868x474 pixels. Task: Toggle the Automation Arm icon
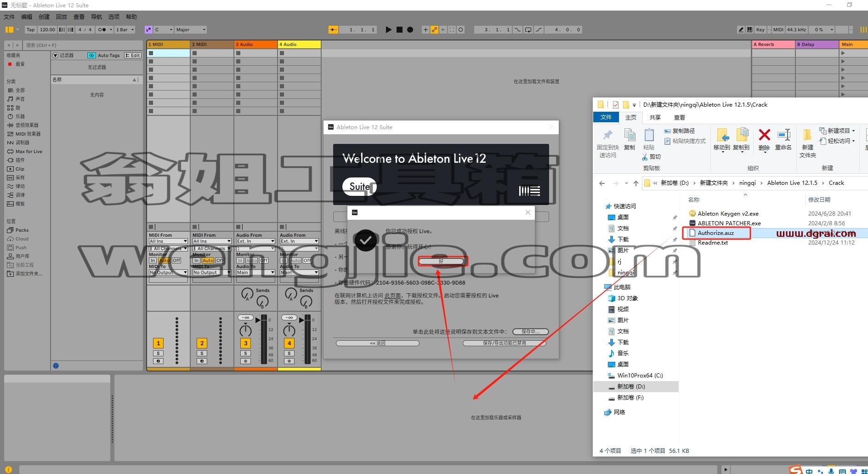[434, 29]
